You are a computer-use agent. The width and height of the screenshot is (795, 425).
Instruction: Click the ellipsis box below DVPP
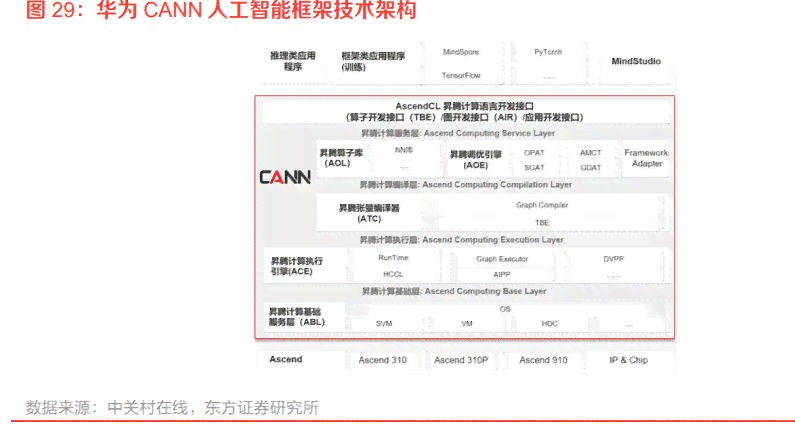(613, 275)
